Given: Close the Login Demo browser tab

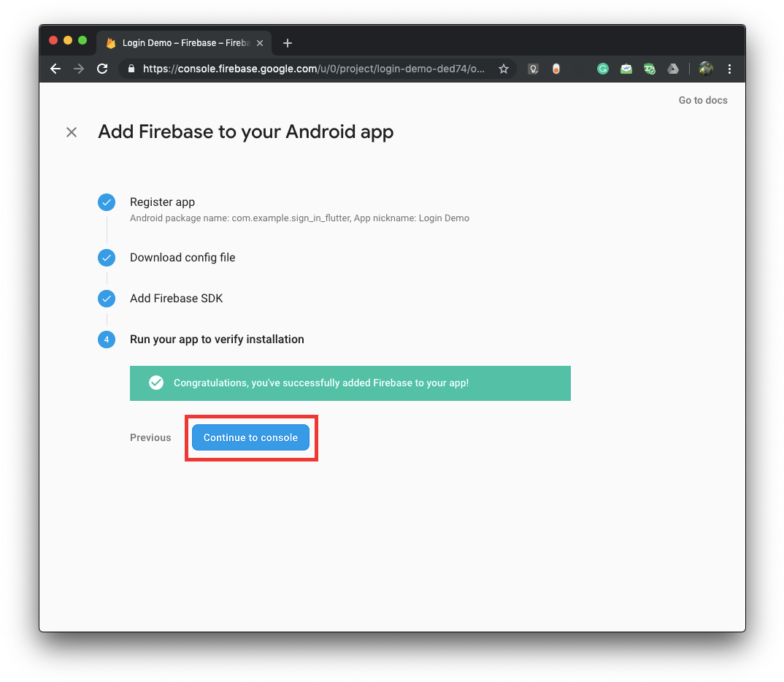Looking at the screenshot, I should point(260,43).
